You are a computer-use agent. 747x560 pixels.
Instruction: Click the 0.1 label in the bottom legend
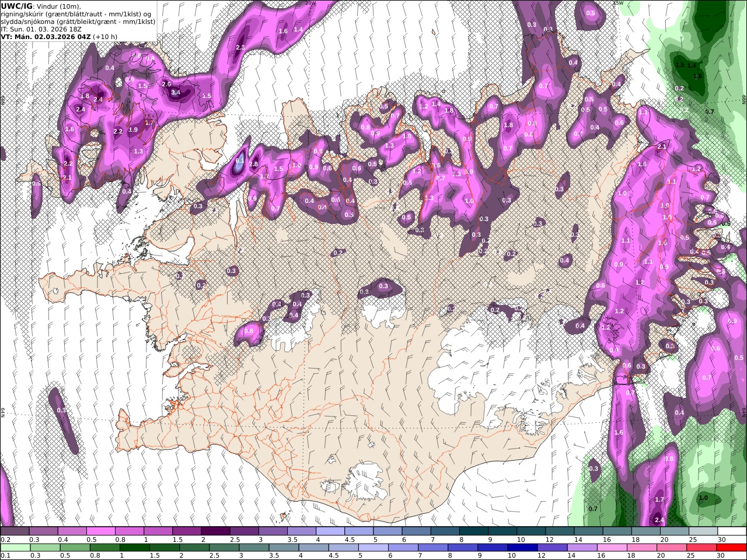(5, 556)
